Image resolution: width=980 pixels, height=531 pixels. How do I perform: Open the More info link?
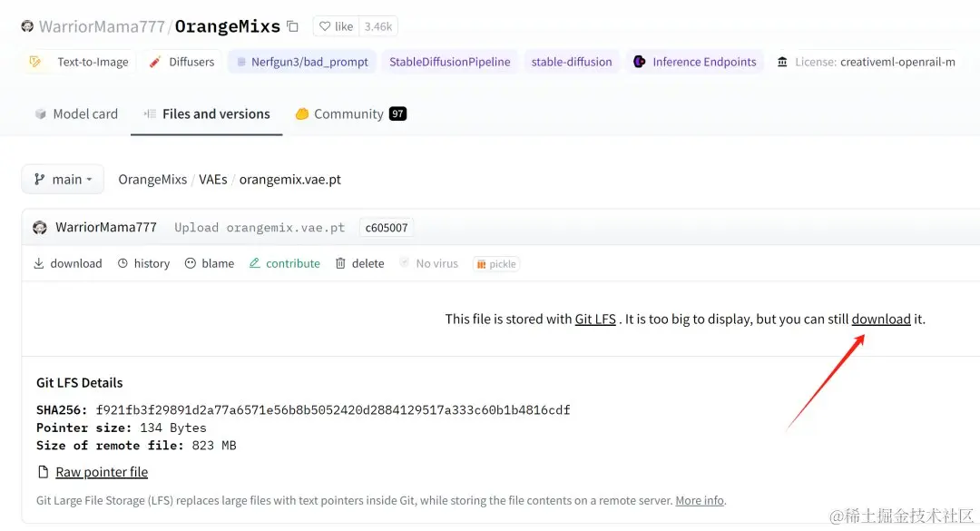pos(700,500)
